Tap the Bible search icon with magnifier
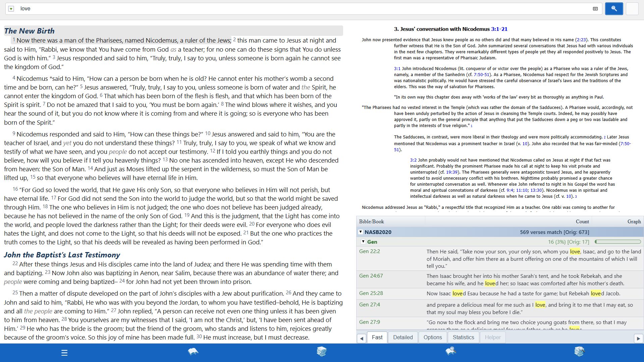Screen dimensions: 644x362 coord(450,351)
